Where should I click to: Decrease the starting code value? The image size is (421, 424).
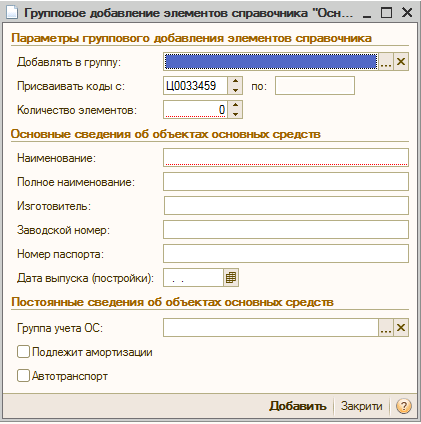pyautogui.click(x=235, y=90)
